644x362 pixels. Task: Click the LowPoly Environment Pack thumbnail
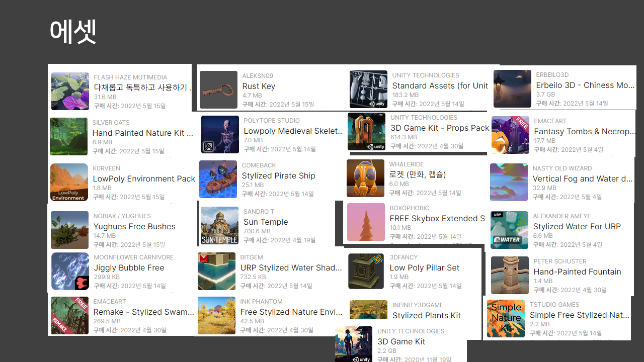69,183
